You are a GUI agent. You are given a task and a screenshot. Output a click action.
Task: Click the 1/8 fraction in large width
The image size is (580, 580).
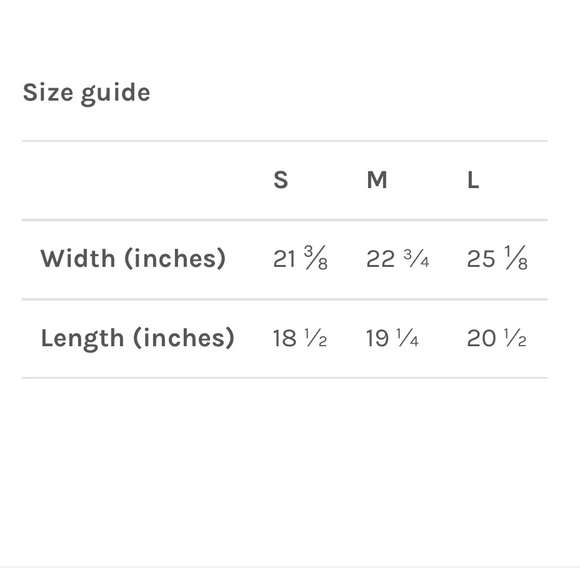pos(516,257)
